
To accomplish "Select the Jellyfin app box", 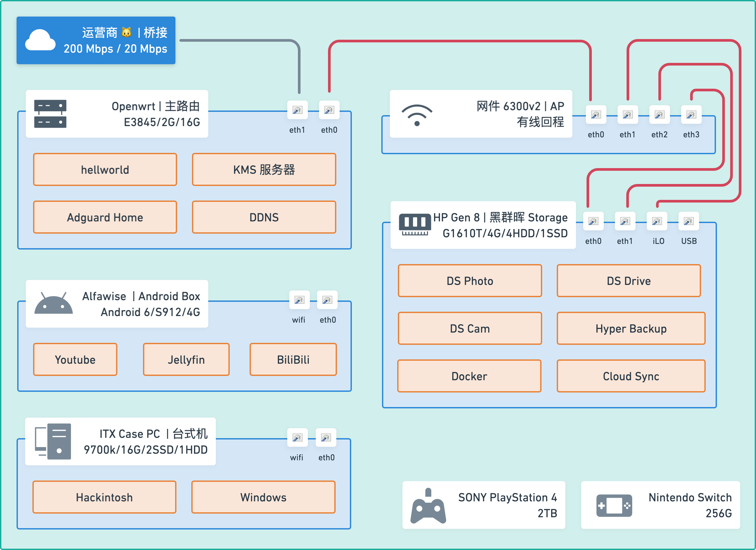I will click(x=186, y=360).
